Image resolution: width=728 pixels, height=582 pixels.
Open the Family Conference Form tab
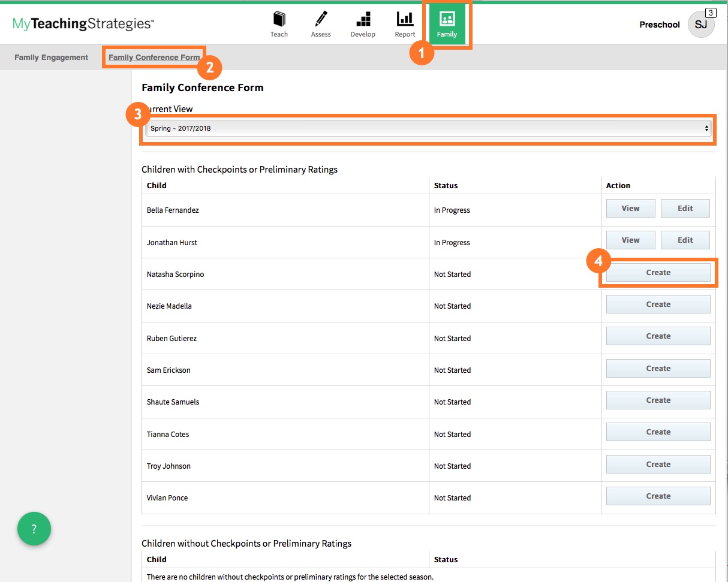[154, 58]
